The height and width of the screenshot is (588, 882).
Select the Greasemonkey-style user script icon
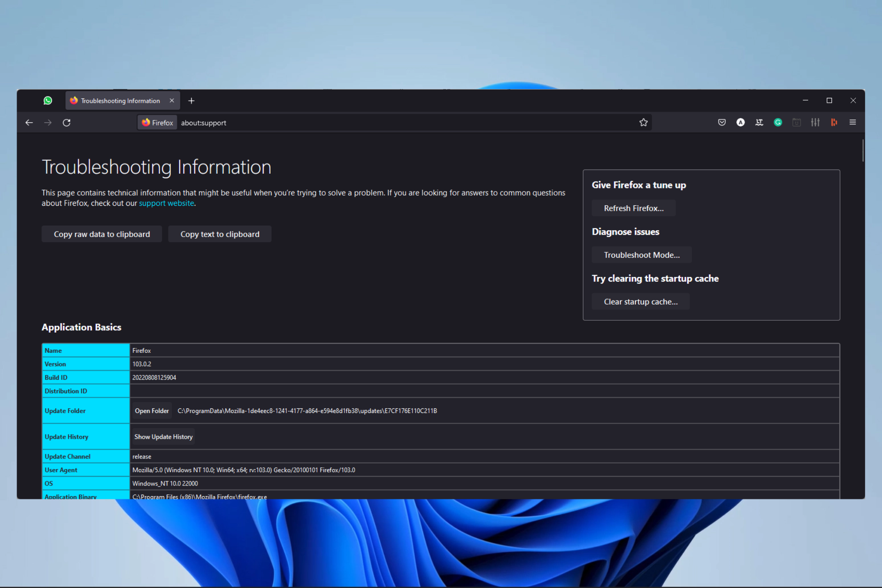coord(796,123)
